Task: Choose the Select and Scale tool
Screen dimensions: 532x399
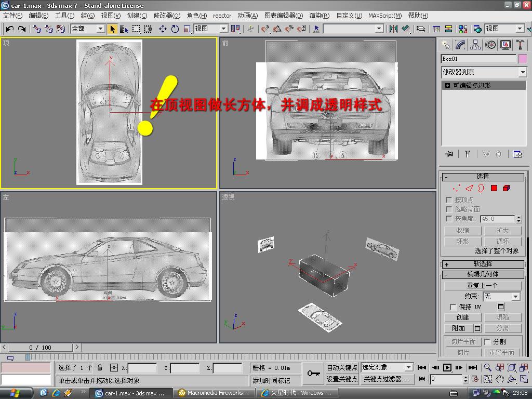Action: 187,29
